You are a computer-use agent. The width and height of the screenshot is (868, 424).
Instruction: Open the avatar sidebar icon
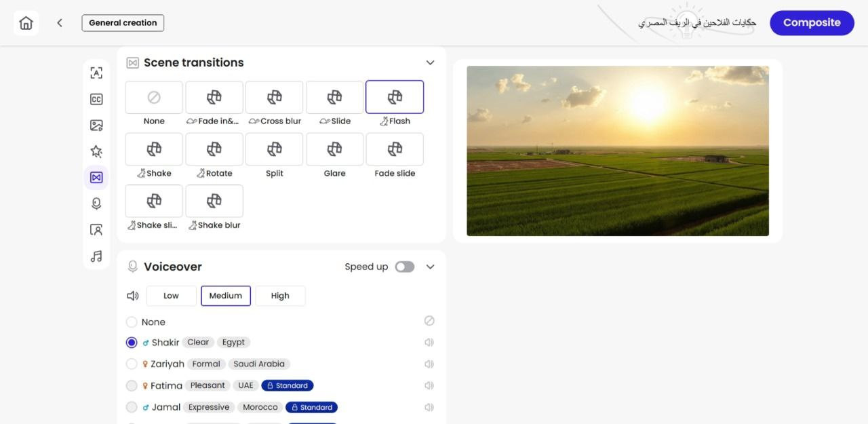point(96,230)
